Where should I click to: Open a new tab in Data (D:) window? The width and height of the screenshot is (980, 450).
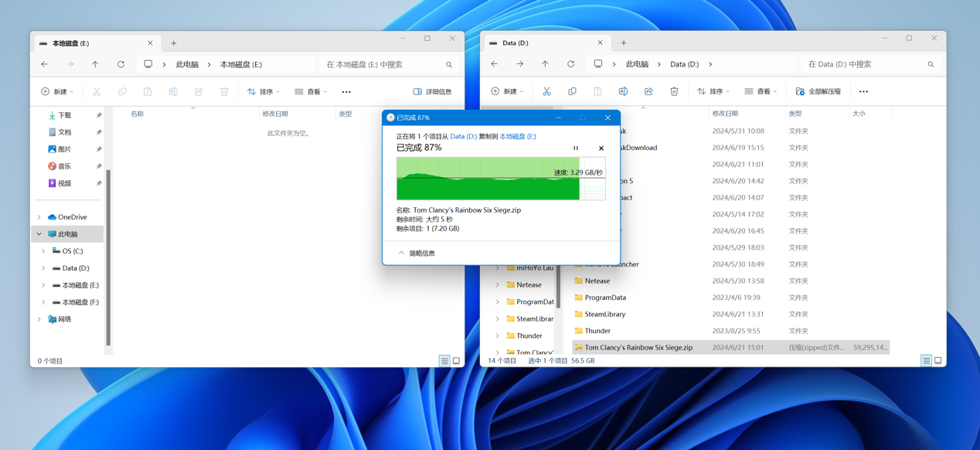point(624,43)
